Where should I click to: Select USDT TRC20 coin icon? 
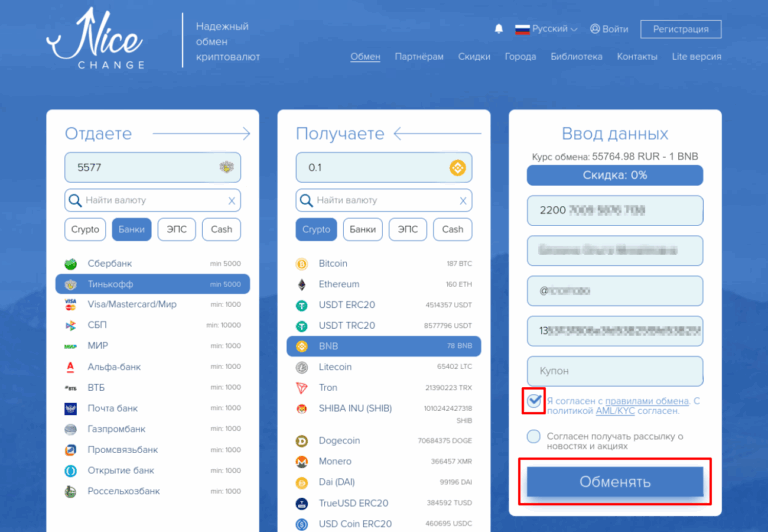pos(302,326)
